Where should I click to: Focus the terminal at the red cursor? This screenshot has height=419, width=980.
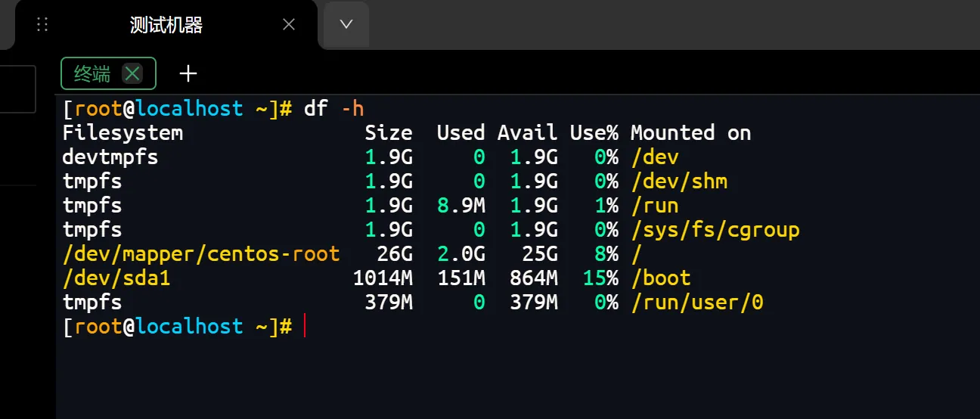[x=304, y=327]
